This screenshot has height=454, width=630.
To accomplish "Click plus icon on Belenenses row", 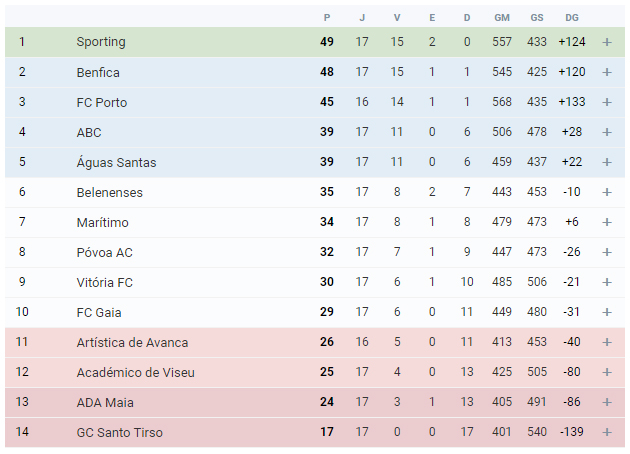I will point(607,192).
